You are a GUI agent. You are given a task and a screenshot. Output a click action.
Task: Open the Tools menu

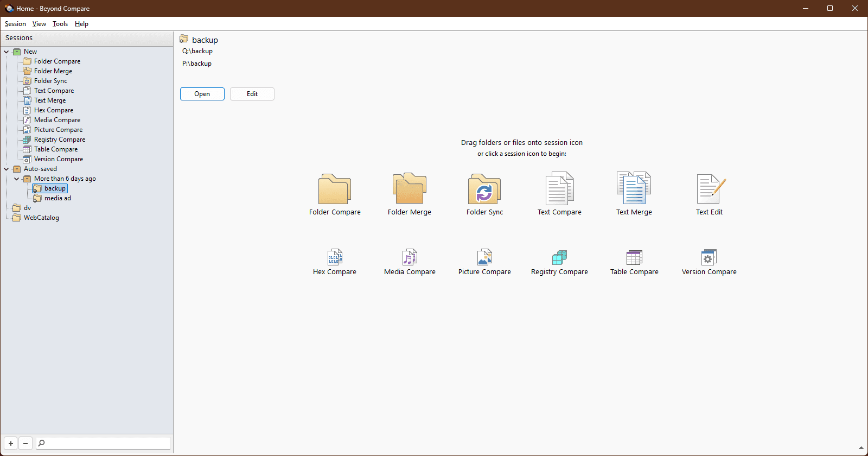(x=60, y=24)
